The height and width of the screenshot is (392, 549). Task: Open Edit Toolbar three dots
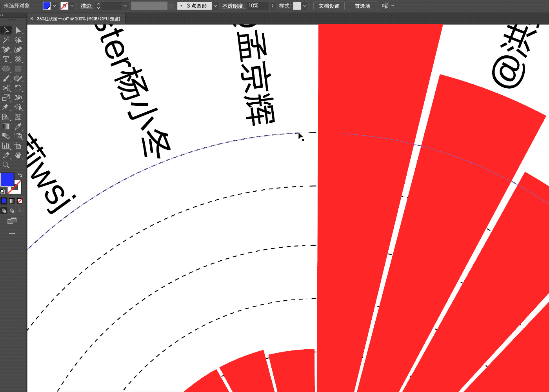click(12, 234)
